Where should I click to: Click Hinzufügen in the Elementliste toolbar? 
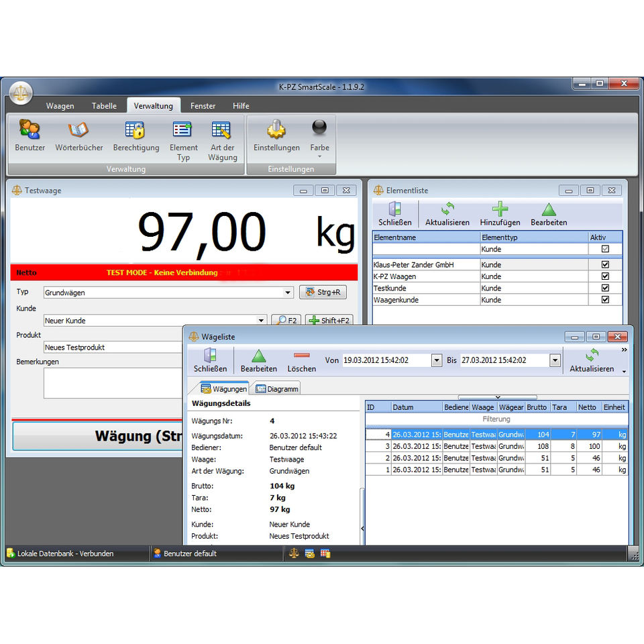pos(500,214)
